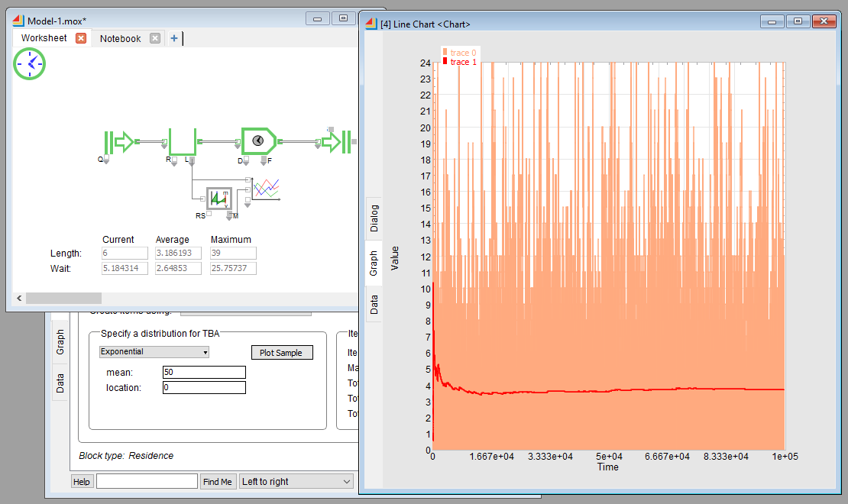This screenshot has width=848, height=504.
Task: Click the trace 1 red legend swatch
Action: click(x=445, y=62)
